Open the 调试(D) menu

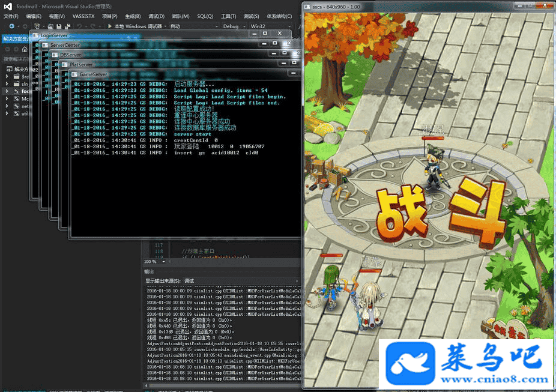pyautogui.click(x=156, y=16)
